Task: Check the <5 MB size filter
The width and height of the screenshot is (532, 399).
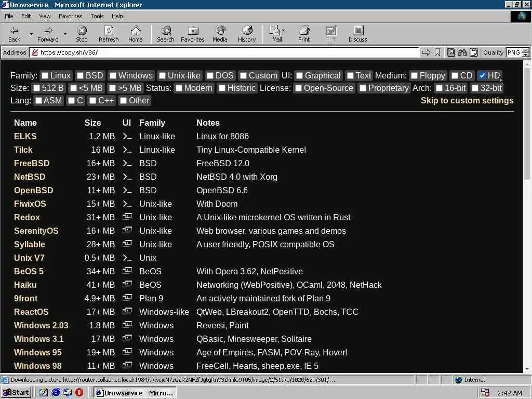Action: click(74, 88)
